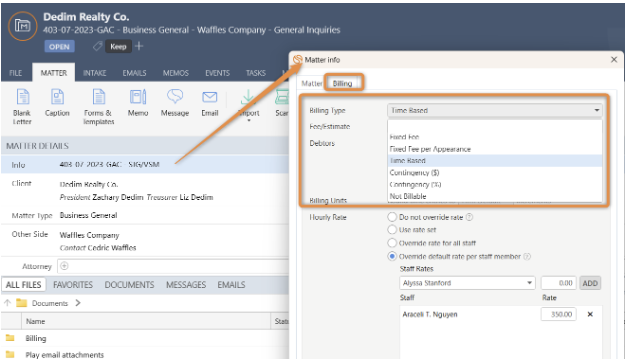
Task: Select Override default rate per staff member
Action: coord(392,256)
